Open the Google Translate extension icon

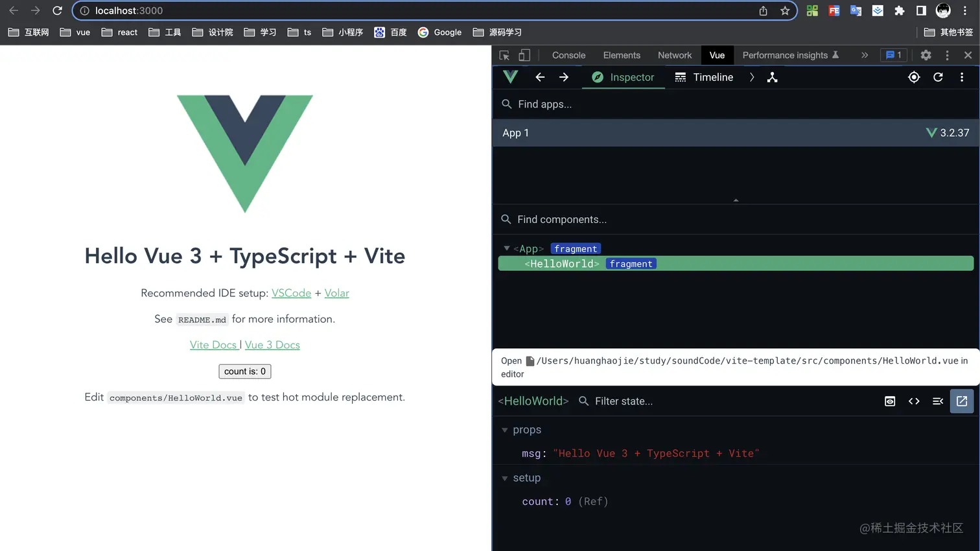856,10
